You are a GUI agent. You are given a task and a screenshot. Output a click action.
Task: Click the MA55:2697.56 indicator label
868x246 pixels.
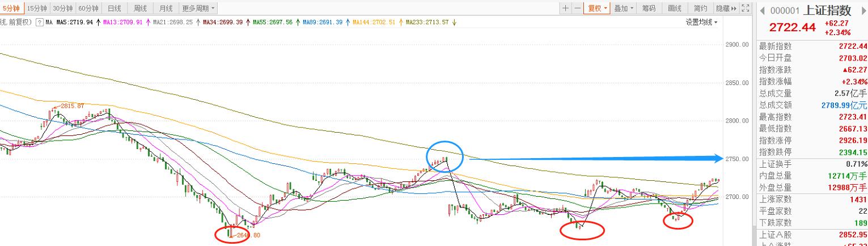click(x=273, y=22)
